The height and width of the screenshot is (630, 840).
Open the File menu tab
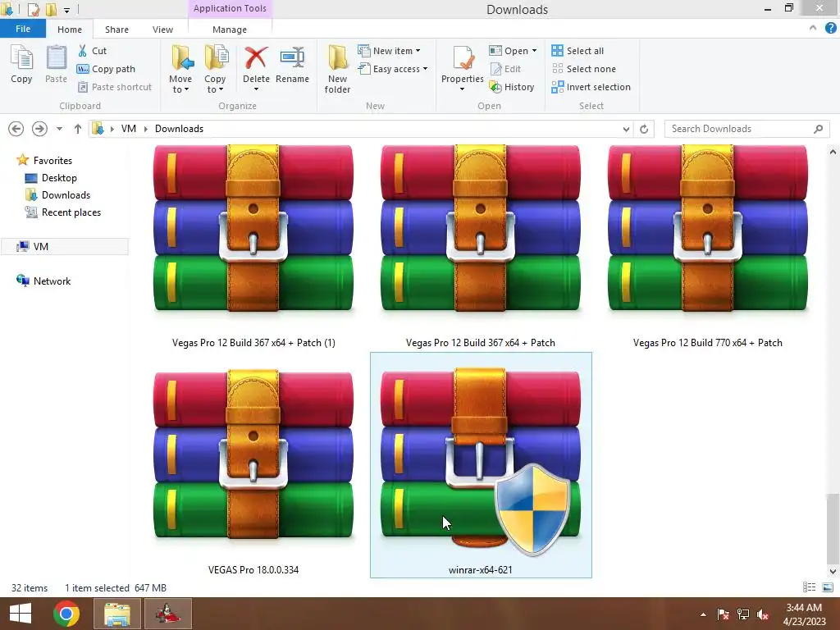[22, 29]
